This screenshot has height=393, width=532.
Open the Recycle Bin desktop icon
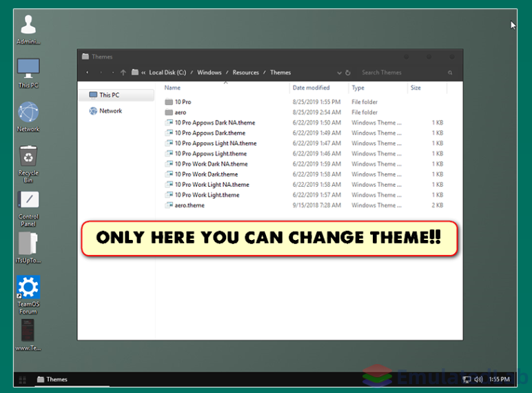point(28,164)
